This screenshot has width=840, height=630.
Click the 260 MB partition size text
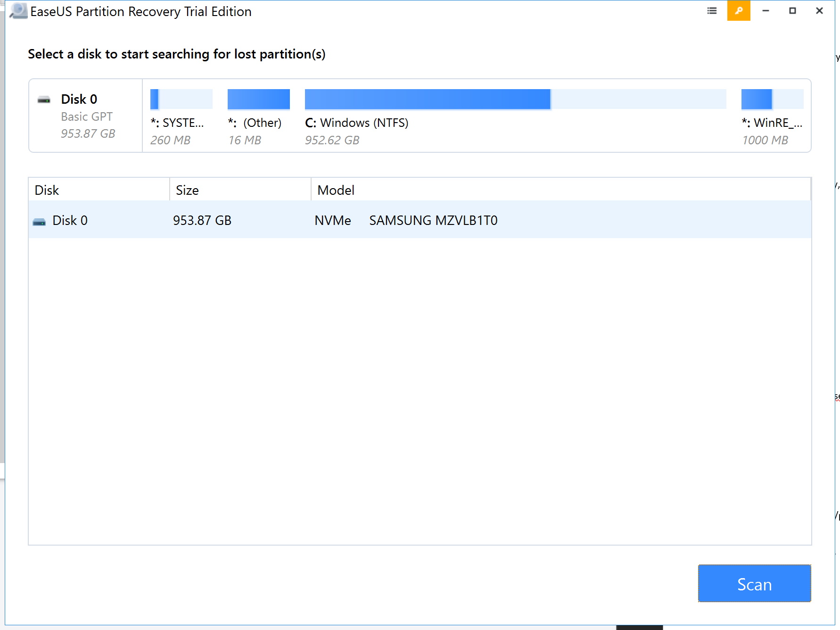point(171,140)
